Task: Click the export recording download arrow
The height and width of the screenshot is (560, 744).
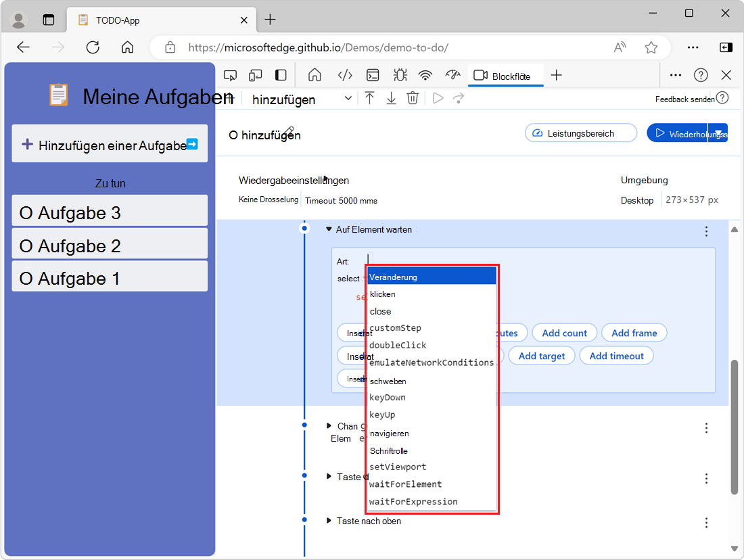Action: [x=391, y=98]
